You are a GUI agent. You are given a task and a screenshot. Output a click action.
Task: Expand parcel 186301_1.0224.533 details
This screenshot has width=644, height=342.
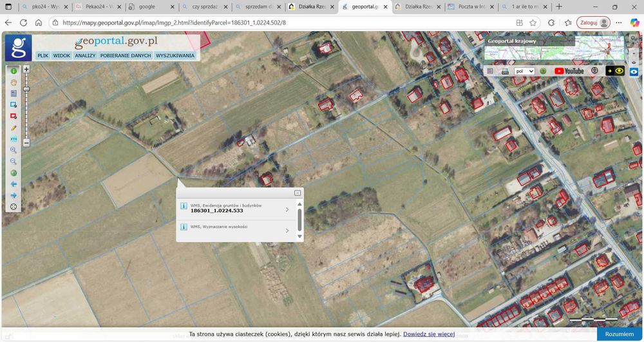coord(287,209)
